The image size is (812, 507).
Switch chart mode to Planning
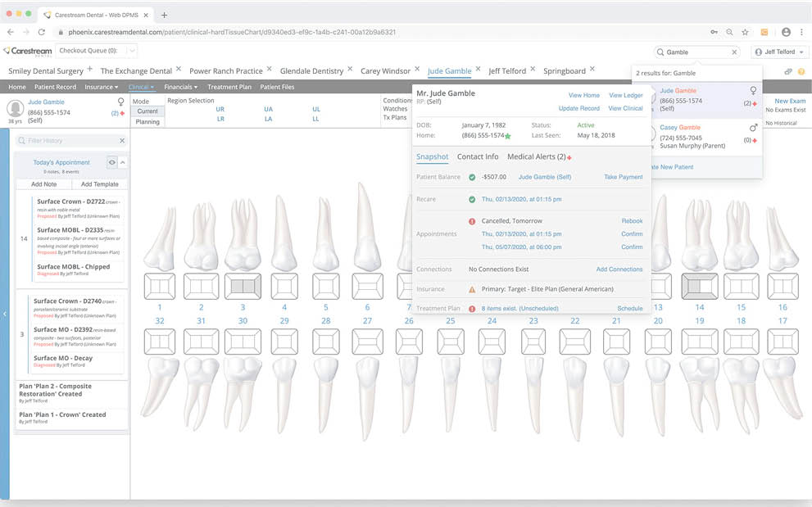(x=147, y=122)
